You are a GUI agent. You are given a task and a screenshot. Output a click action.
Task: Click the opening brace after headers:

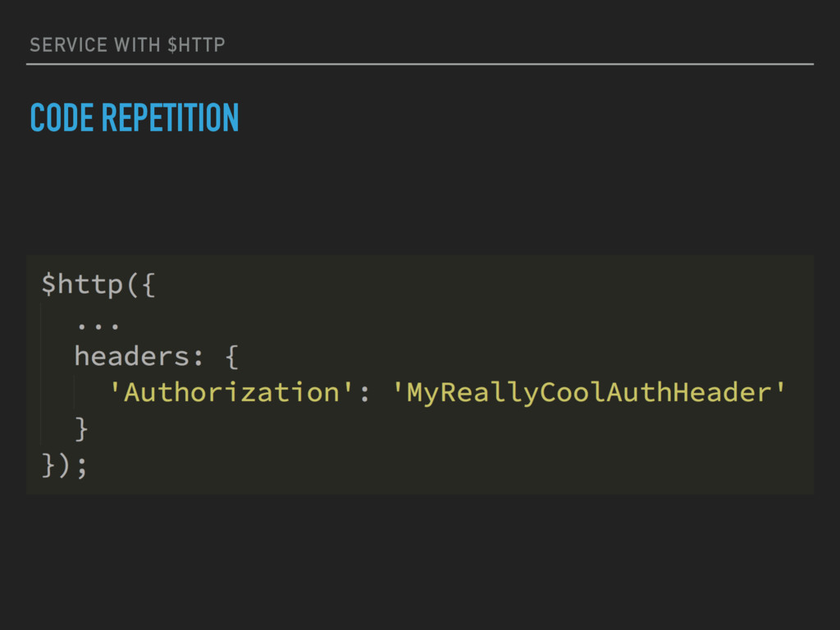point(232,357)
